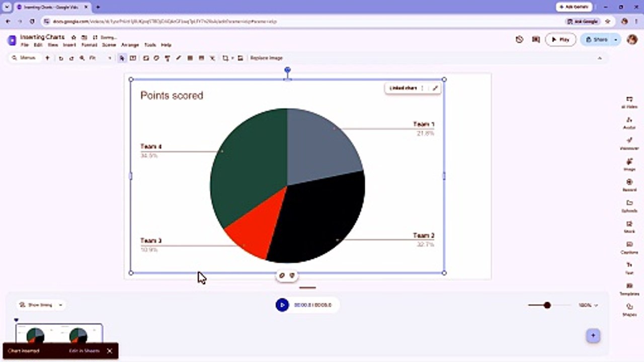The width and height of the screenshot is (644, 362).
Task: Select the scene thumbnail in the timeline
Action: (x=59, y=334)
